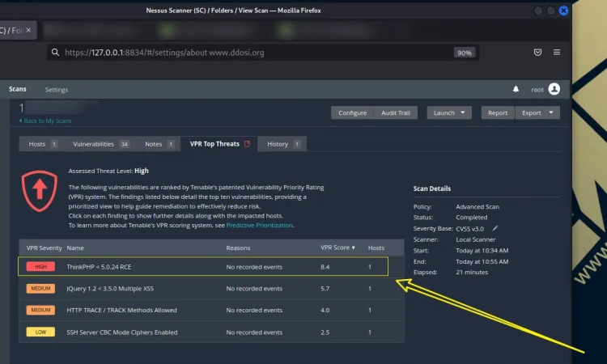Switch to the History tab
The image size is (607, 364).
coord(282,144)
